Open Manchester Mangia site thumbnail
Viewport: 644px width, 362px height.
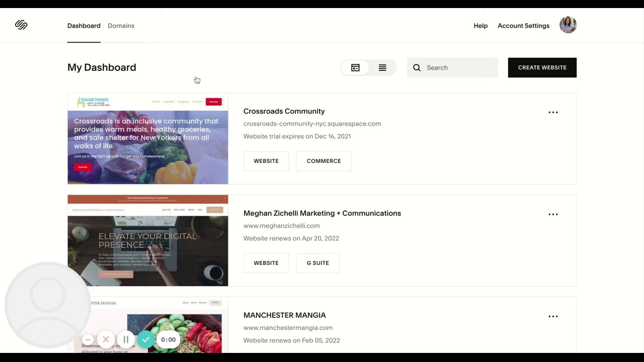[148, 325]
